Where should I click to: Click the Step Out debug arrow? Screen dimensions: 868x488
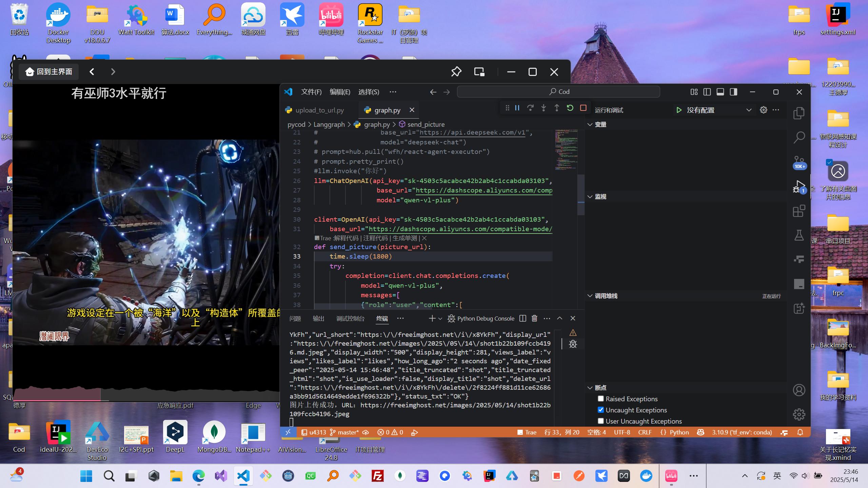pyautogui.click(x=557, y=108)
